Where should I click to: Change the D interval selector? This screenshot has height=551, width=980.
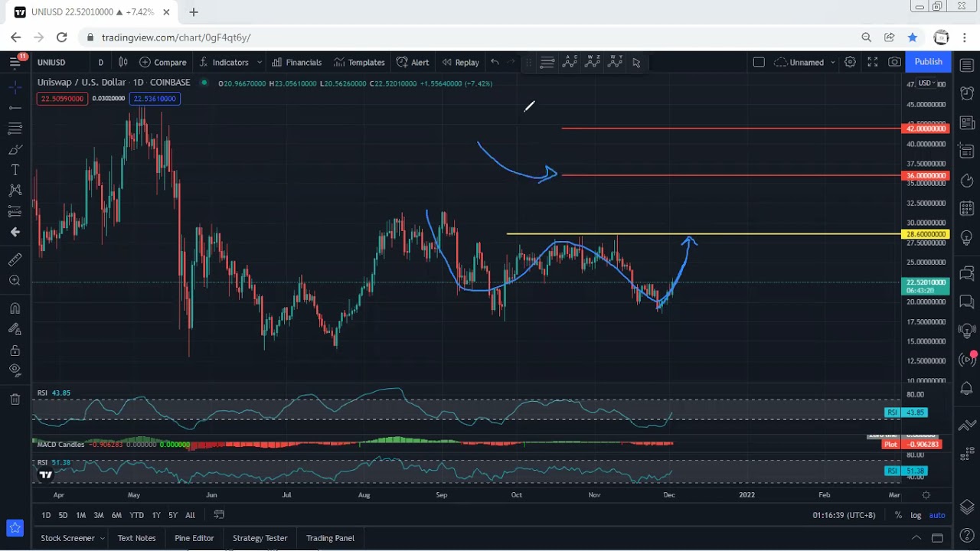click(100, 62)
